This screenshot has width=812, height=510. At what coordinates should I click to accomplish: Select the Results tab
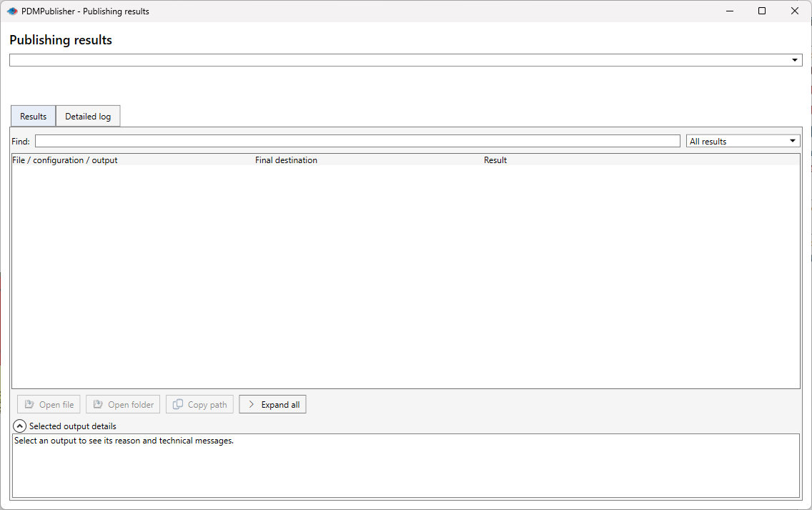pos(33,116)
